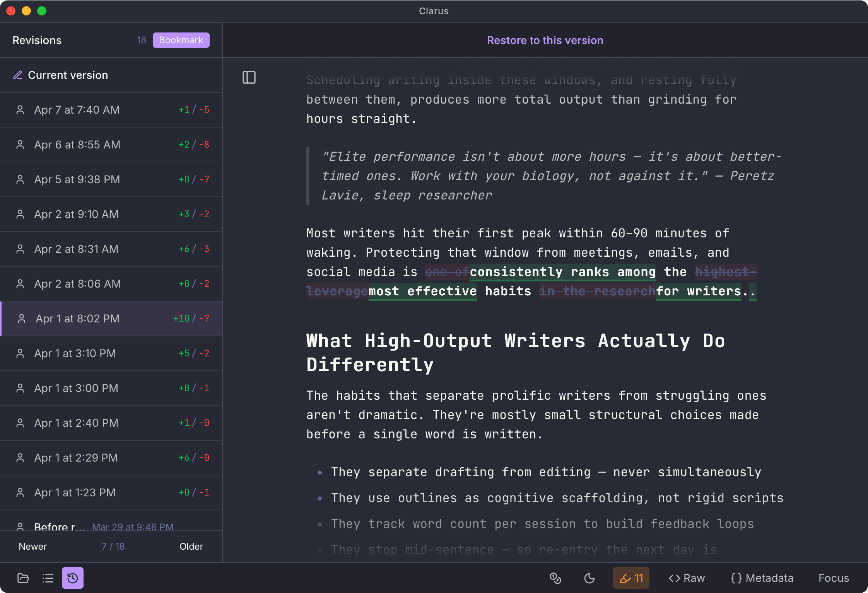Click the Revisions panel title
This screenshot has width=868, height=593.
[37, 40]
